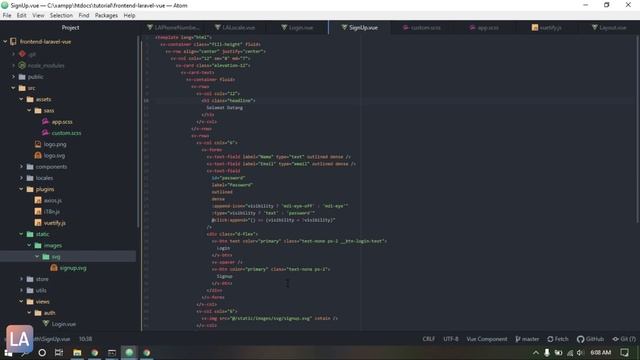The height and width of the screenshot is (360, 640).
Task: Click the svg folder icon in tree
Action: coord(46,257)
